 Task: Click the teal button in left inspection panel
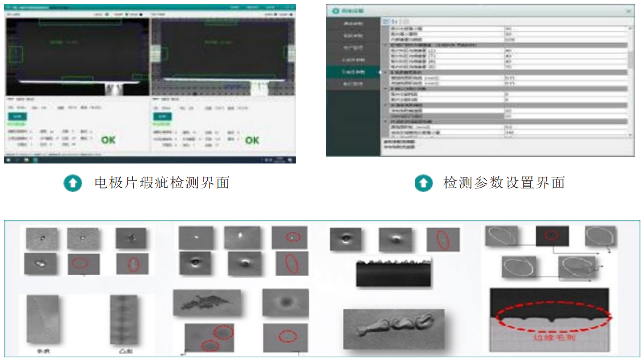[17, 116]
